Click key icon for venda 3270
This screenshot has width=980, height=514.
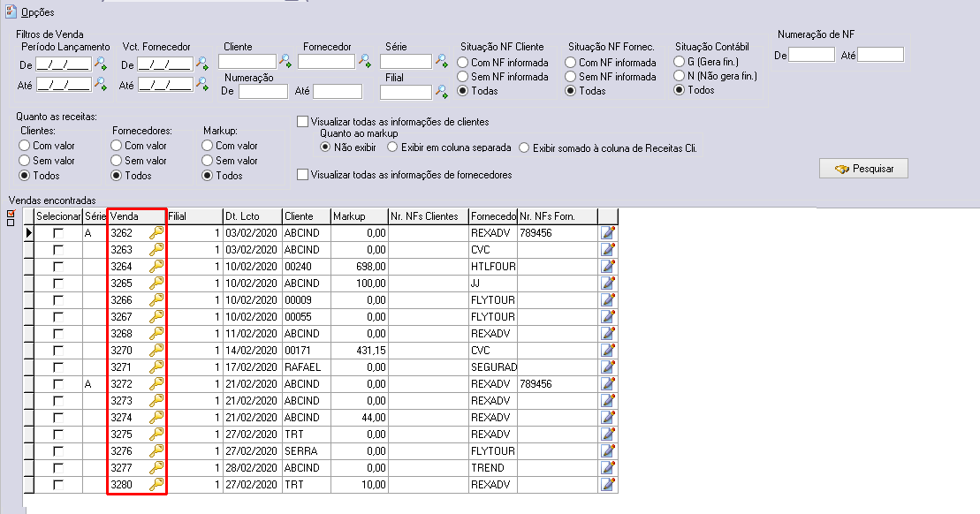[156, 351]
